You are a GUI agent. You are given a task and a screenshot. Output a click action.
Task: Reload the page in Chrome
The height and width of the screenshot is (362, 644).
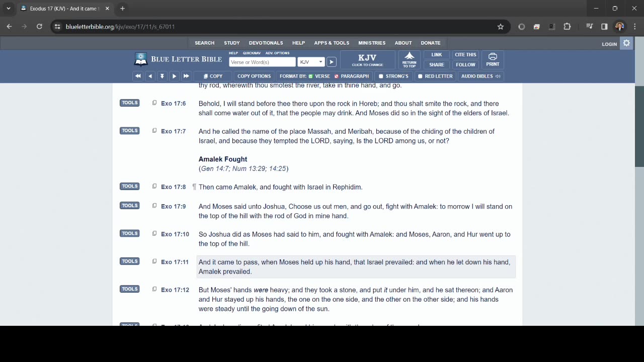tap(39, 27)
